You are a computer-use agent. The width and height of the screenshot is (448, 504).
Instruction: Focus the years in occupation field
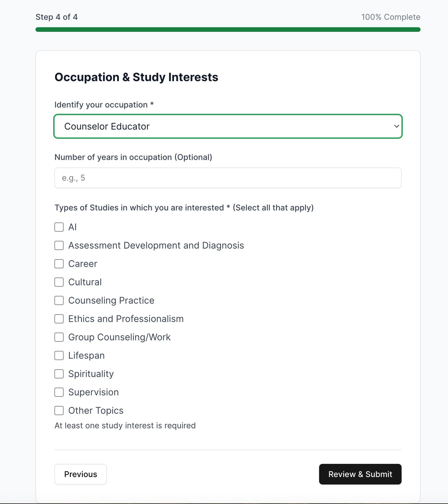(228, 178)
